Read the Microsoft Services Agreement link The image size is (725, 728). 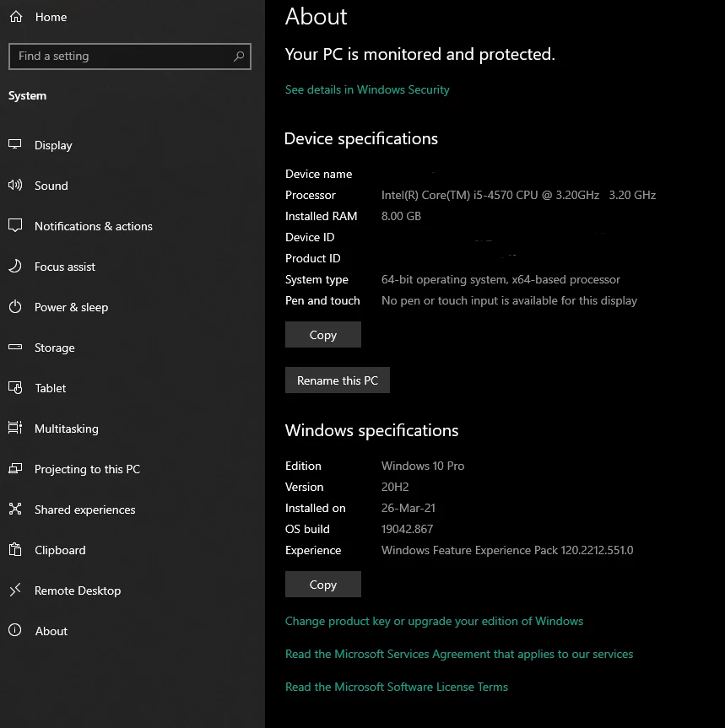(x=459, y=654)
